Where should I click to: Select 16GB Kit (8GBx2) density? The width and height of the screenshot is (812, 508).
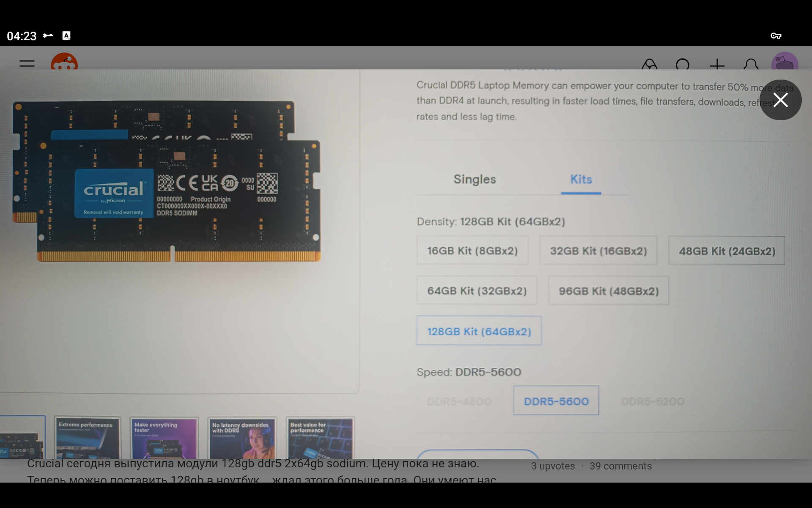472,251
